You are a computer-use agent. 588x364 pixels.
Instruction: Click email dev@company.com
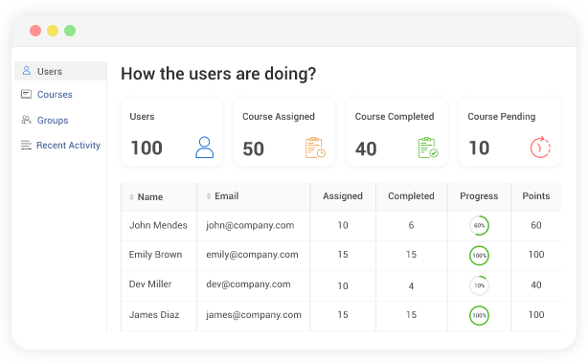[248, 284]
